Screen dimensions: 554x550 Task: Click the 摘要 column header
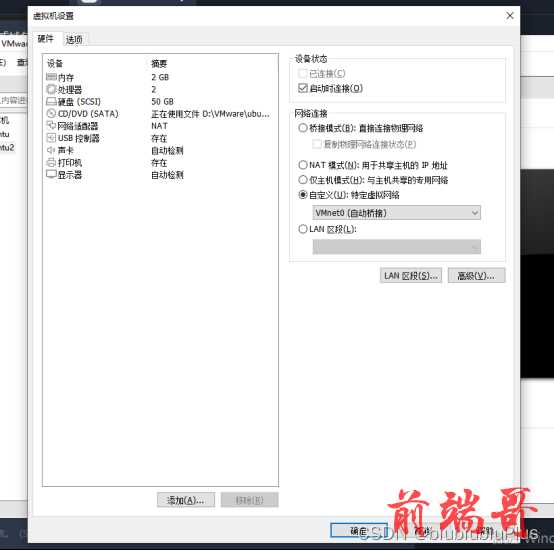[159, 64]
